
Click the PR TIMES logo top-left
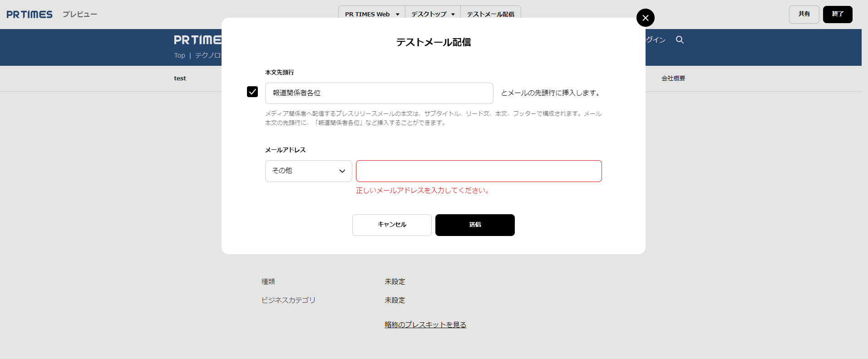tap(30, 15)
